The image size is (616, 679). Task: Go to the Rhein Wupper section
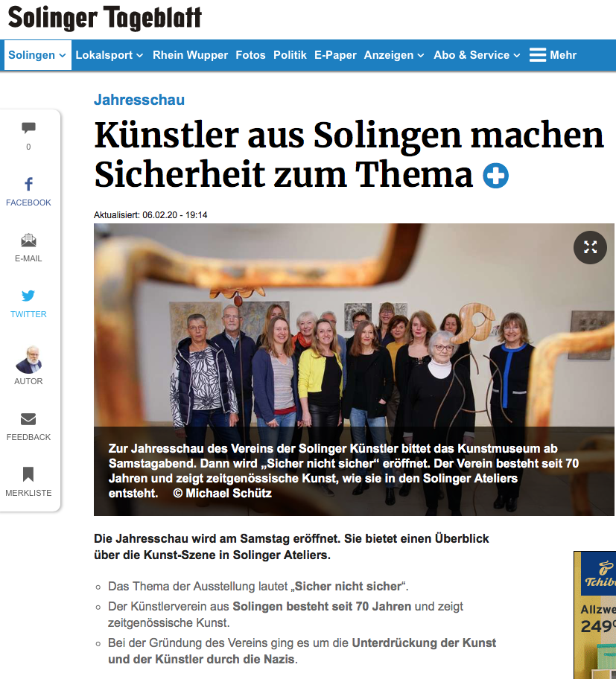(x=190, y=55)
